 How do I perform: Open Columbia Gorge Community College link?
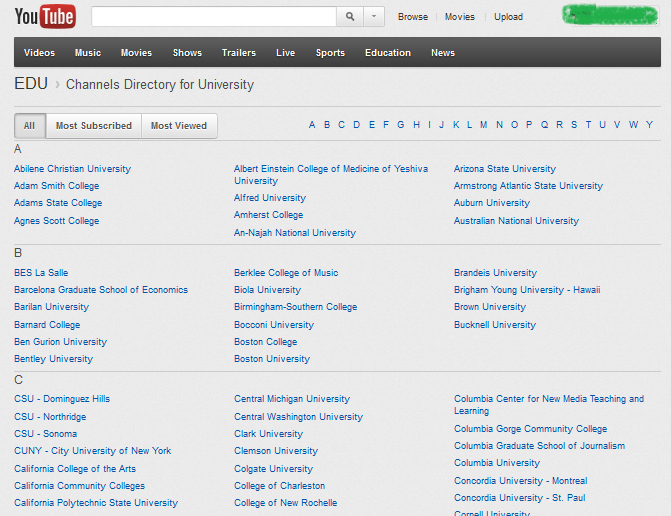coord(531,429)
